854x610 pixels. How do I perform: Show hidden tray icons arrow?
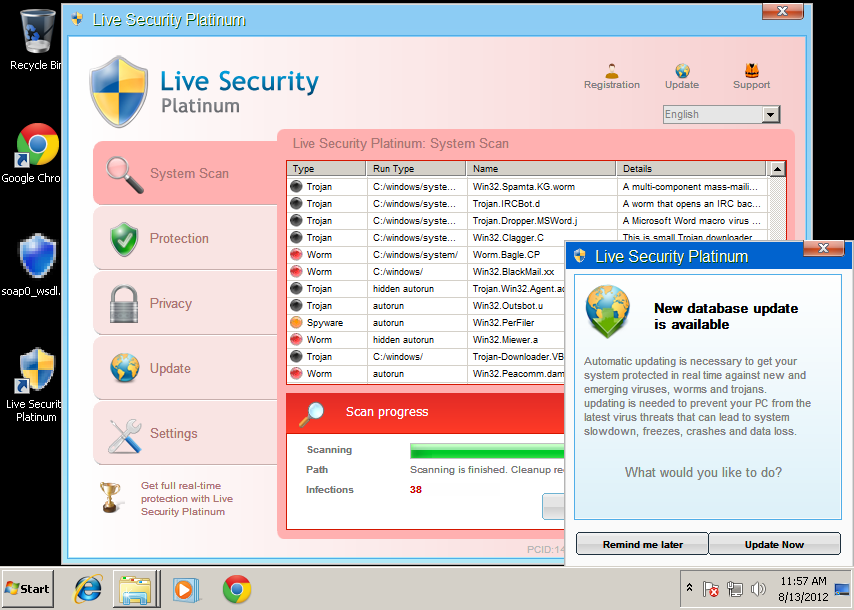point(690,588)
